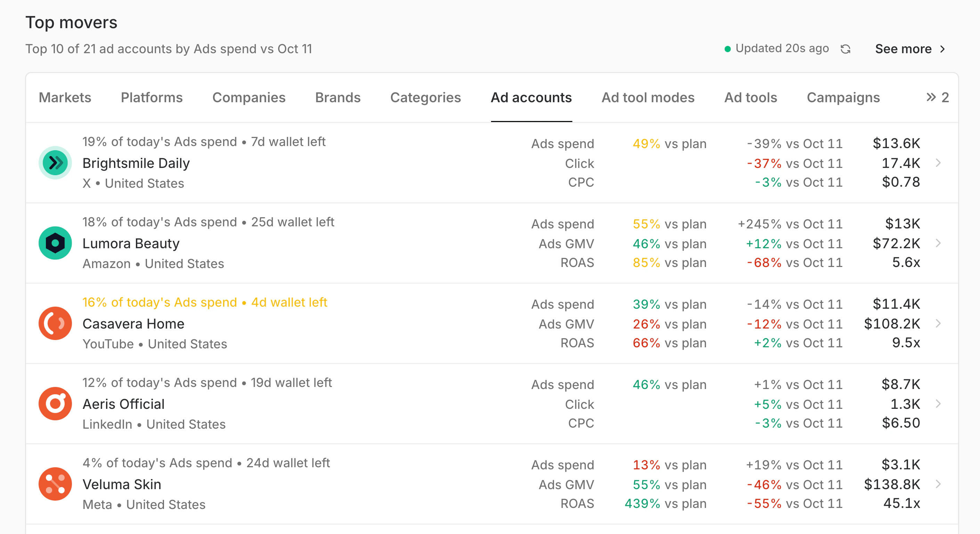
Task: Click the 9.5x ROAS value
Action: (x=906, y=342)
